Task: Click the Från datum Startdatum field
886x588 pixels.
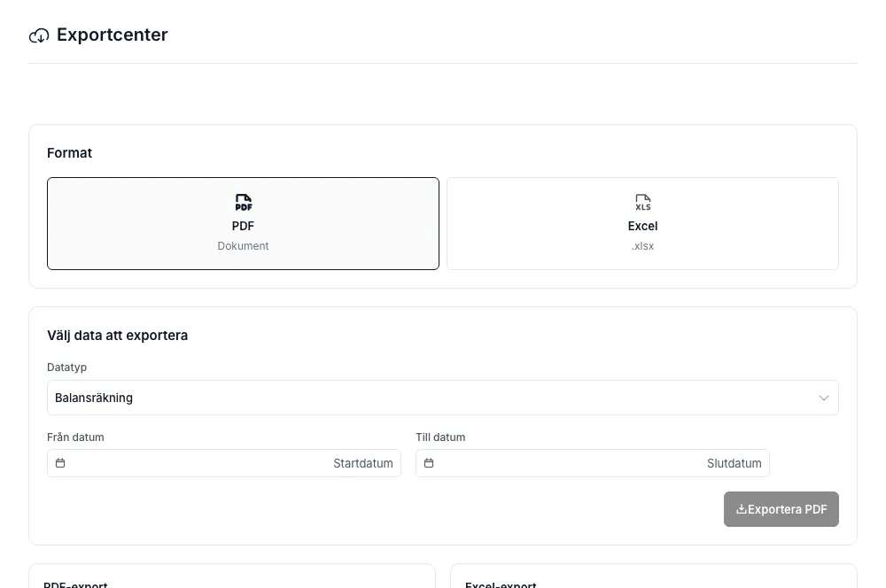Action: coord(224,463)
